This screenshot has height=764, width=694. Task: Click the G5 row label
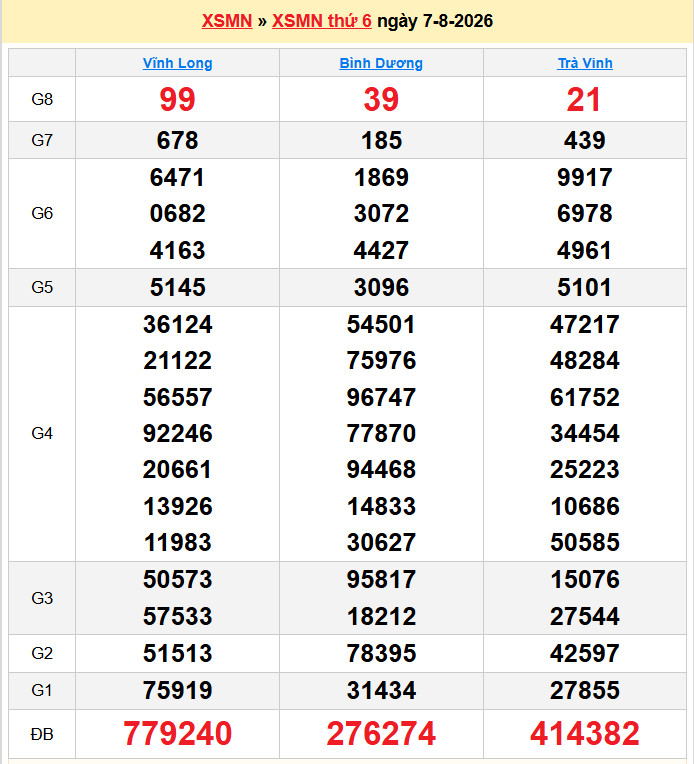(42, 287)
